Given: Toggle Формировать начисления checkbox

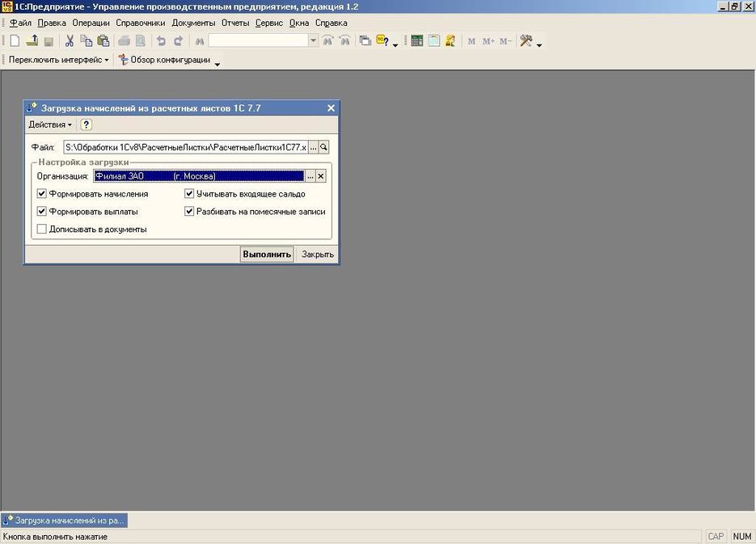Looking at the screenshot, I should pyautogui.click(x=41, y=194).
